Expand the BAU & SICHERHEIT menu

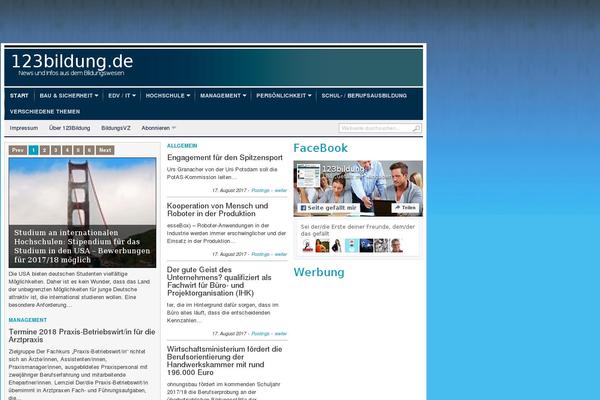(x=69, y=96)
